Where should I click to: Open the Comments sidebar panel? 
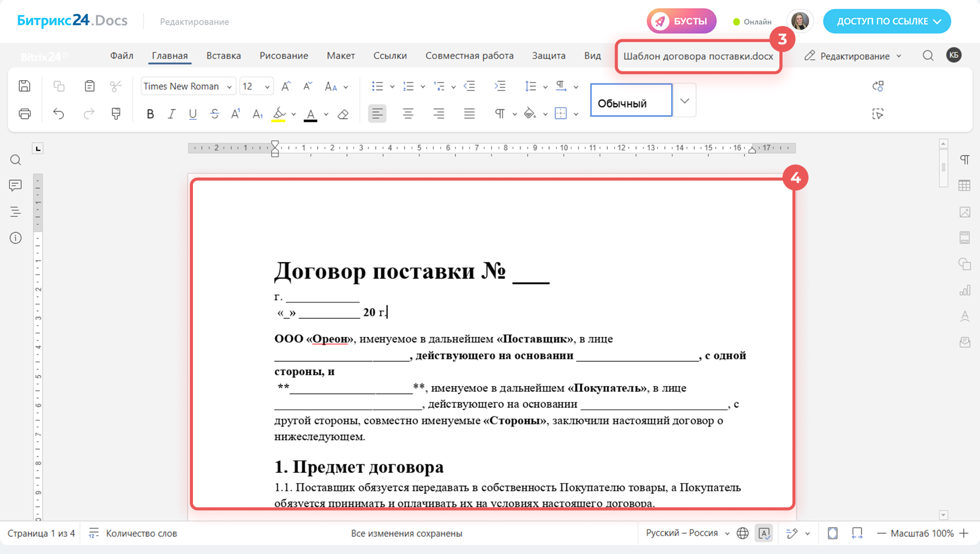pos(15,185)
